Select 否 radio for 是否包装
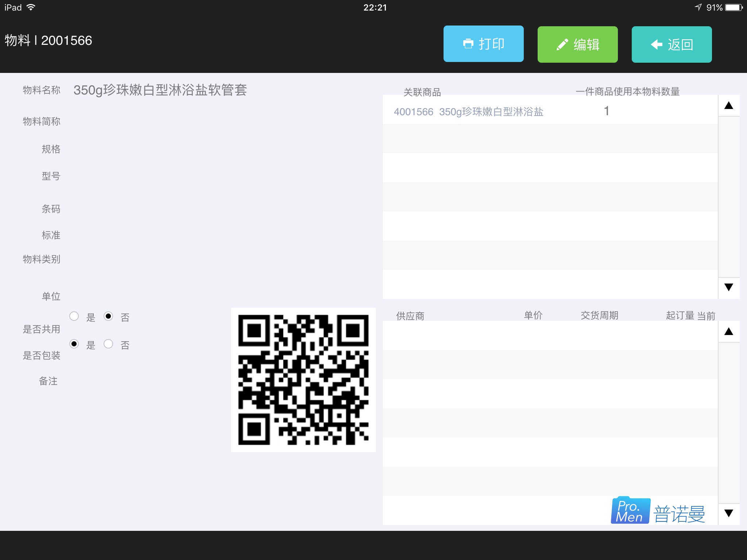 coord(108,344)
